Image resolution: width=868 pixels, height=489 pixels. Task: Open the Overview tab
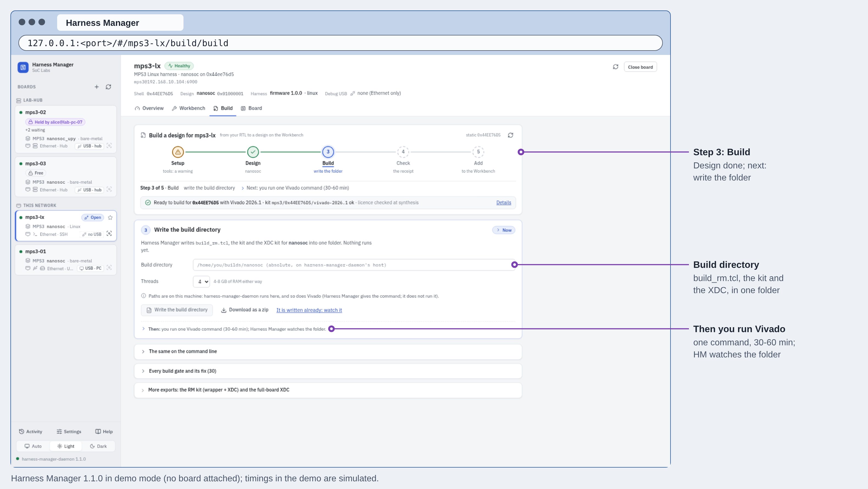click(x=149, y=108)
